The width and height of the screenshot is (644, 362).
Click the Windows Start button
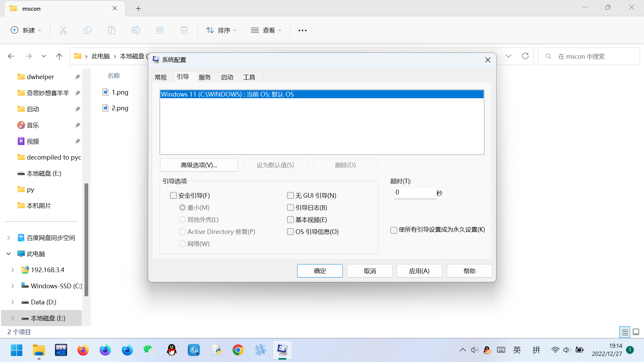click(x=16, y=350)
